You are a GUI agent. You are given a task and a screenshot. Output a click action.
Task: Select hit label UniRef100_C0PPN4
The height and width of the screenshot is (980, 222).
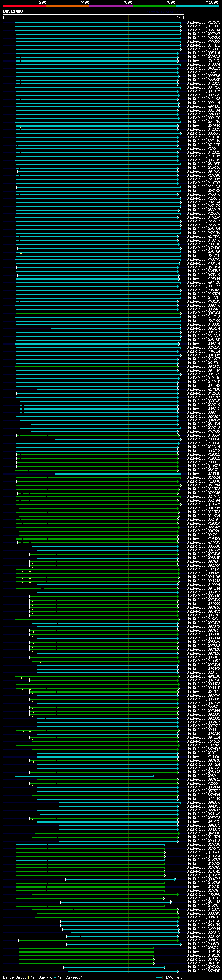tap(203, 929)
